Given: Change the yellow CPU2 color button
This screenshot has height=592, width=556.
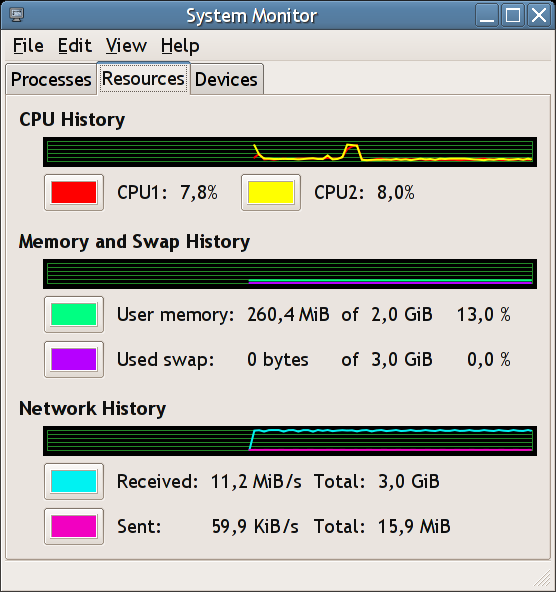Looking at the screenshot, I should point(271,193).
